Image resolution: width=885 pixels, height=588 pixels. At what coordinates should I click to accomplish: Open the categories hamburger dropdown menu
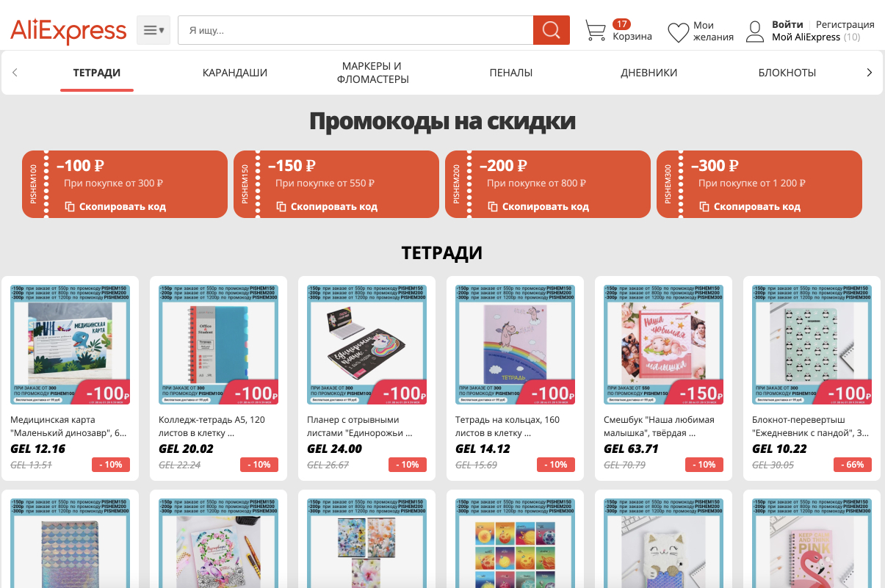(153, 30)
